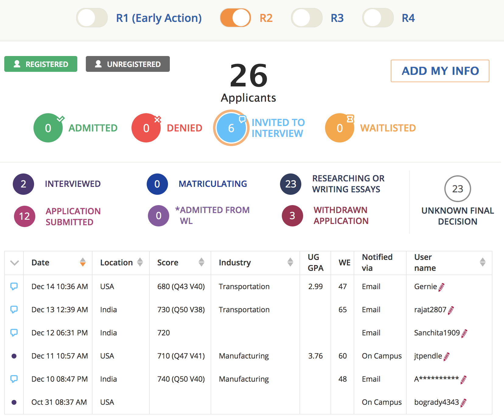The width and height of the screenshot is (504, 420).
Task: Click the edit pencil beside Sanchita1909
Action: click(464, 333)
